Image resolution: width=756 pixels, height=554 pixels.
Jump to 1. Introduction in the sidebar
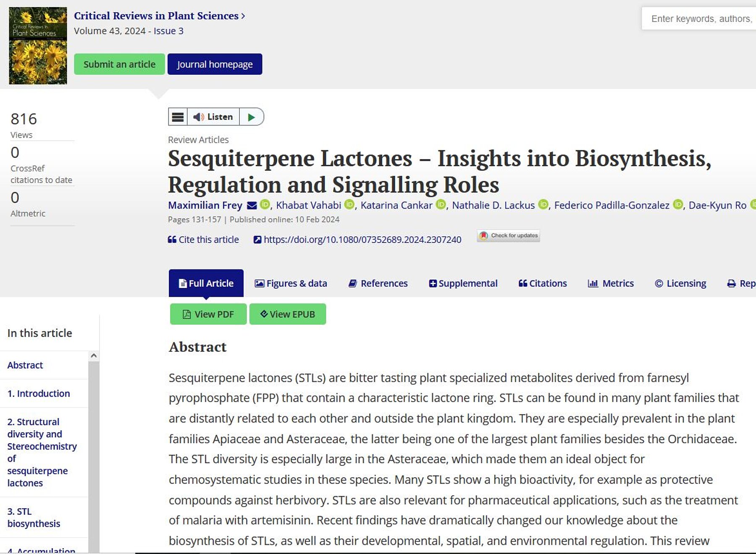(x=39, y=394)
